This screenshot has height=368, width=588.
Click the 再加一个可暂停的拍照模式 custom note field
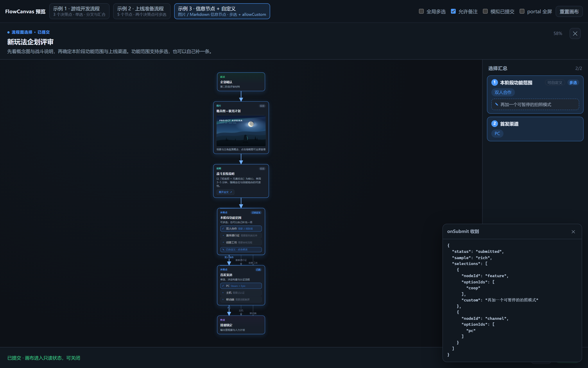click(x=535, y=104)
